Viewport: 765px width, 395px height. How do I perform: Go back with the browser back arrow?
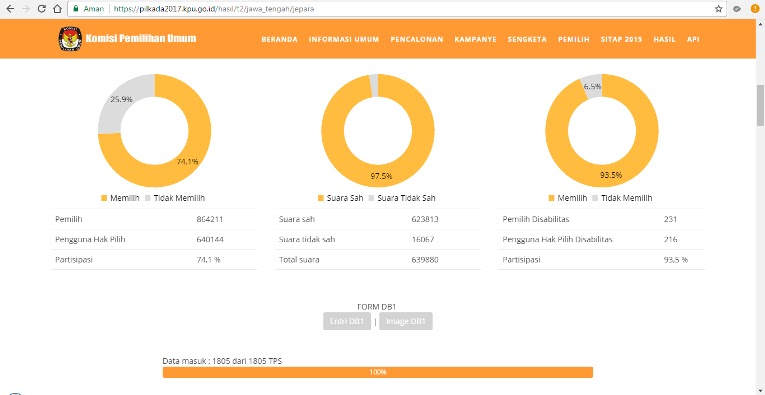[10, 9]
